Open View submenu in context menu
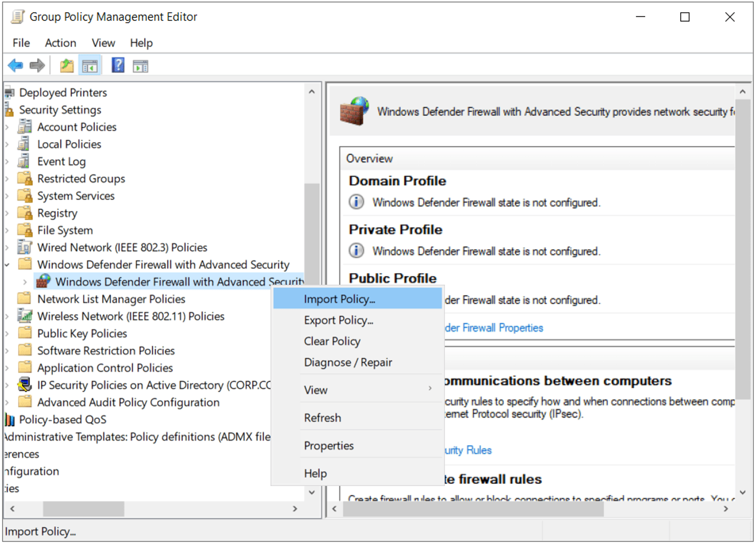Image resolution: width=756 pixels, height=544 pixels. point(357,390)
